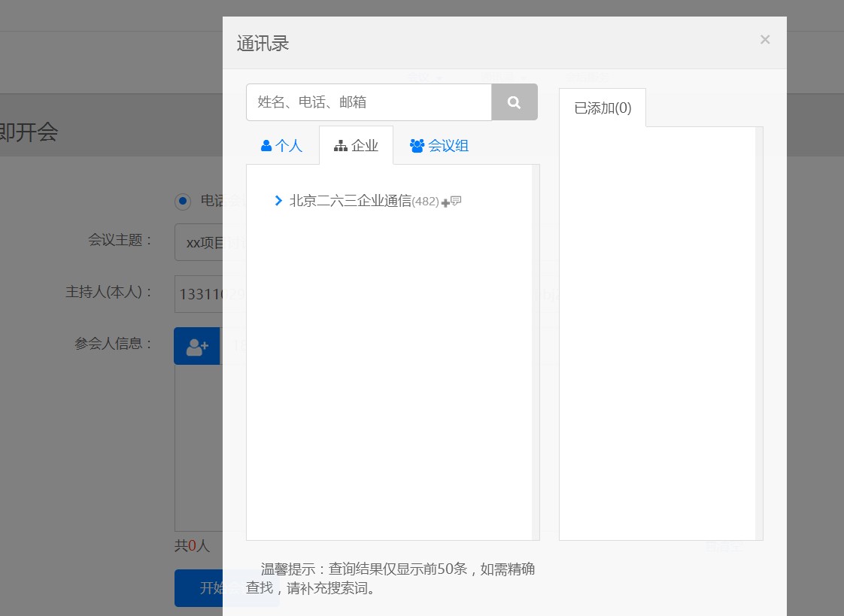
Task: Click the magnifier search button
Action: (515, 102)
